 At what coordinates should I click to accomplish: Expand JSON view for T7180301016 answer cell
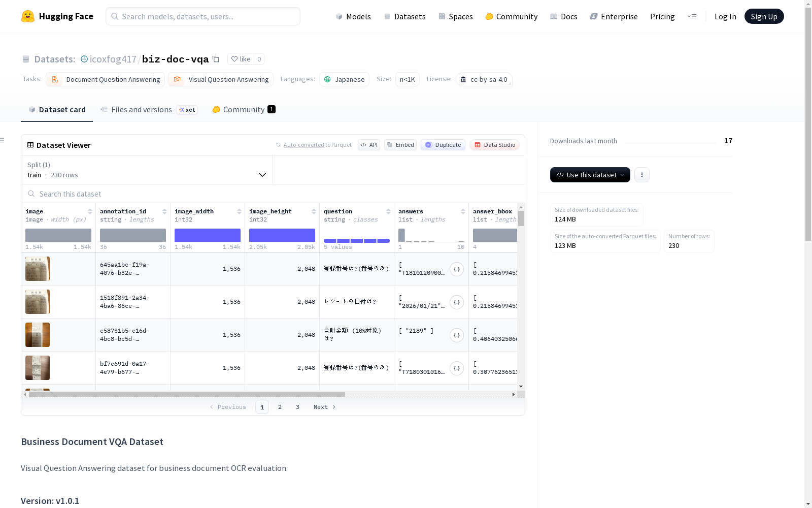457,368
